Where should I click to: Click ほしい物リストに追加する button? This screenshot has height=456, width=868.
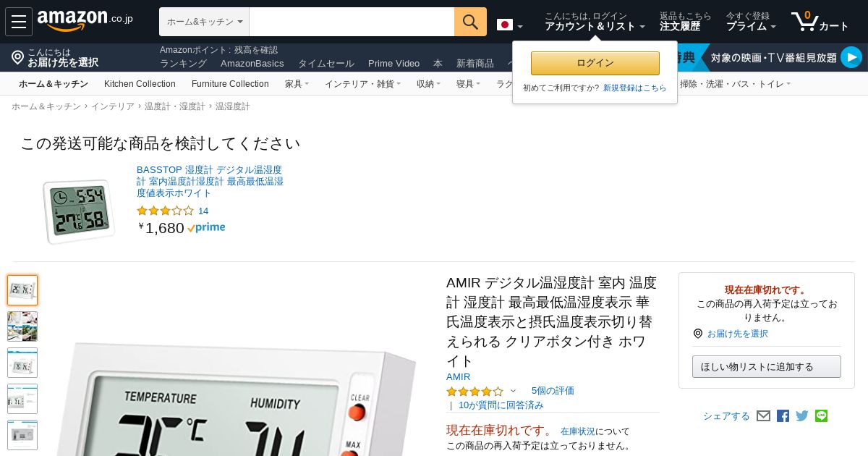pyautogui.click(x=767, y=366)
